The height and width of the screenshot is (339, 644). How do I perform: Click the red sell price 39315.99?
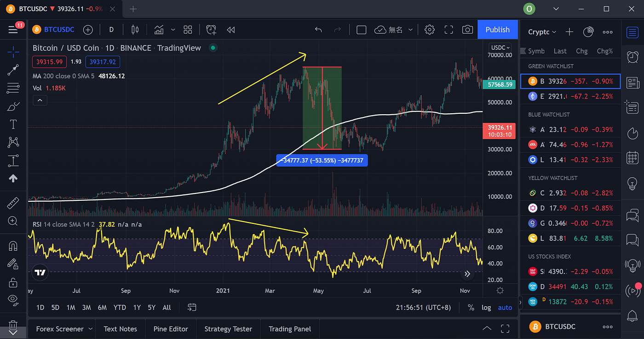(x=49, y=61)
